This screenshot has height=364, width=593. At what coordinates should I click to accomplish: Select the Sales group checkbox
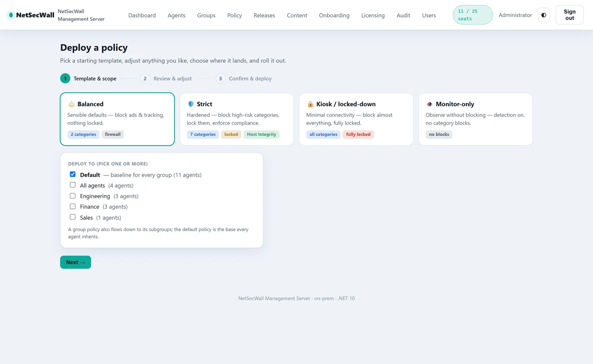coord(73,217)
